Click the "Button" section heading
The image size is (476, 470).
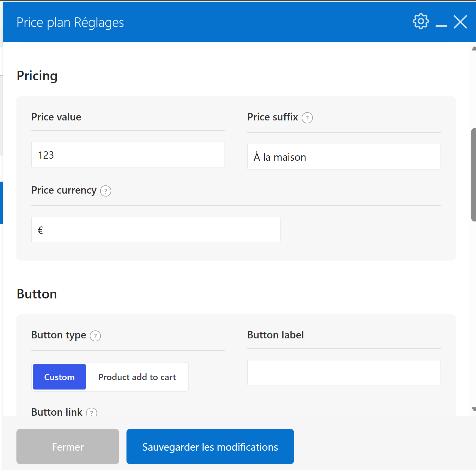(37, 294)
